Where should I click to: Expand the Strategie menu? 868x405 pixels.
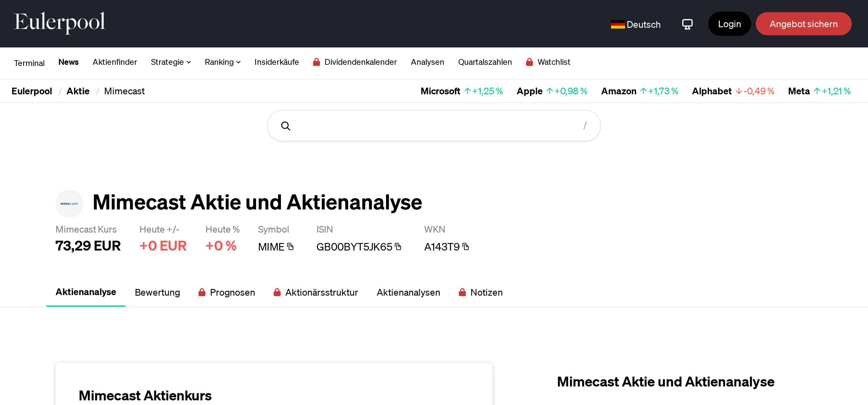[x=171, y=62]
